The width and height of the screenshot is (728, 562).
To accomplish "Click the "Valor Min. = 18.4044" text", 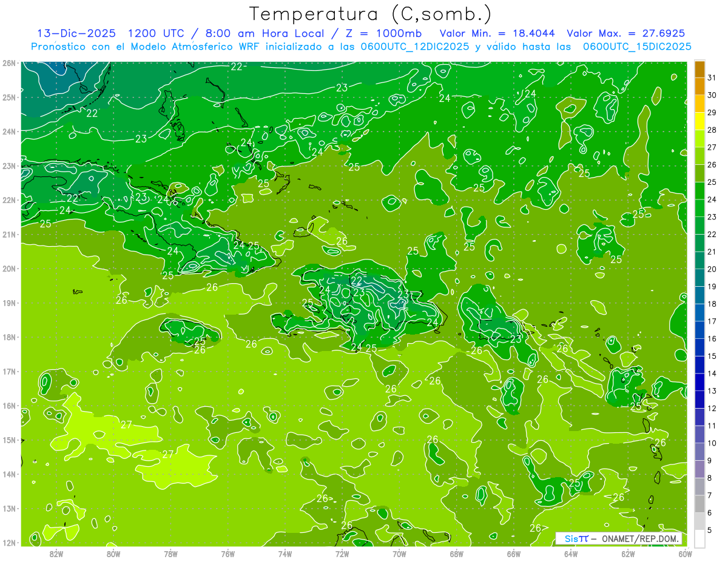I will (498, 33).
